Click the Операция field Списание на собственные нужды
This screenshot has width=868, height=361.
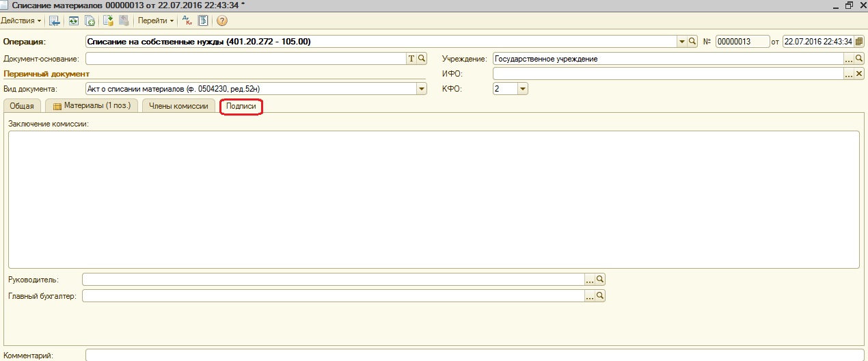click(381, 42)
